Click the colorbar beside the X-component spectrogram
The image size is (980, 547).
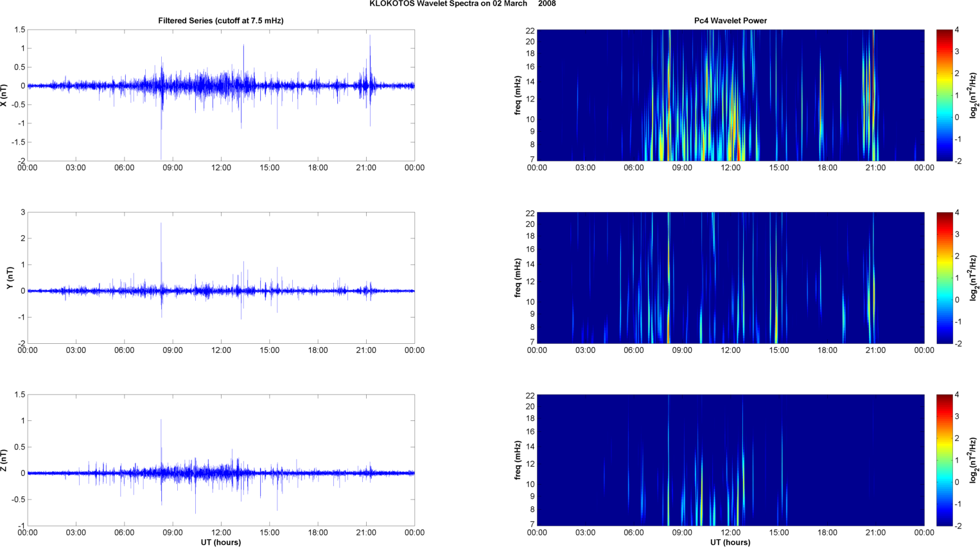click(944, 95)
